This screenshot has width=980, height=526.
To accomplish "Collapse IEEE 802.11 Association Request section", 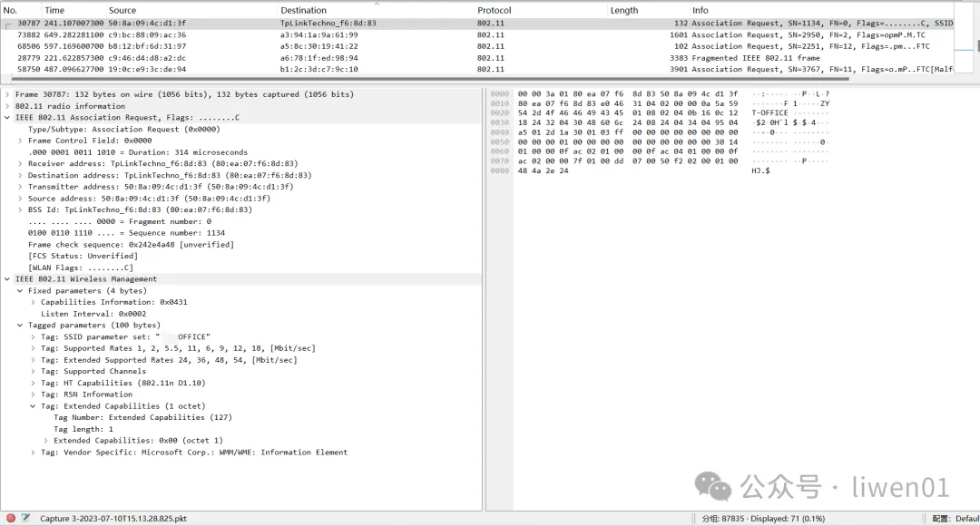I will (x=8, y=118).
